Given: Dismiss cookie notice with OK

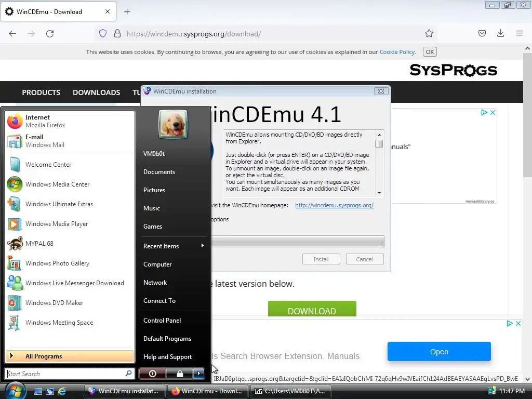Looking at the screenshot, I should [x=430, y=52].
